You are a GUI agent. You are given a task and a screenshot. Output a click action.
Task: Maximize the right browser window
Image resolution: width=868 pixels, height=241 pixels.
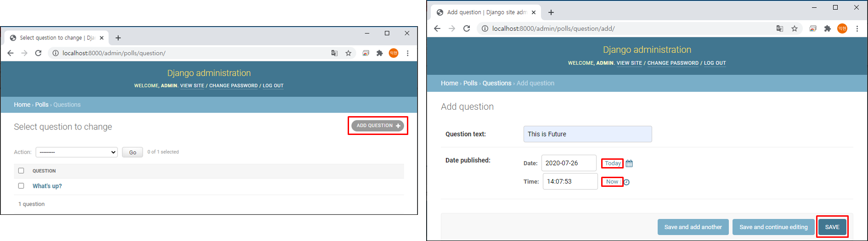[835, 7]
